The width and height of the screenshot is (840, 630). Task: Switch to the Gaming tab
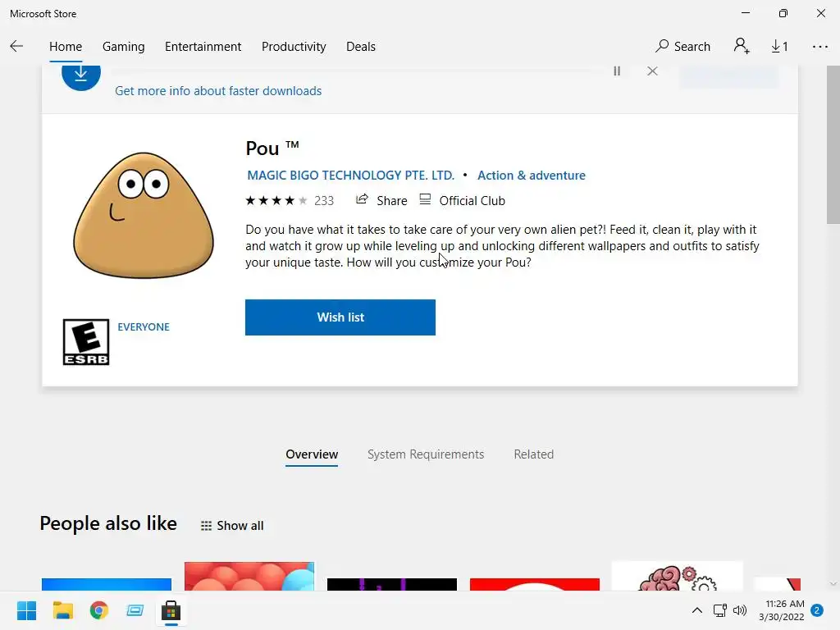click(x=123, y=47)
